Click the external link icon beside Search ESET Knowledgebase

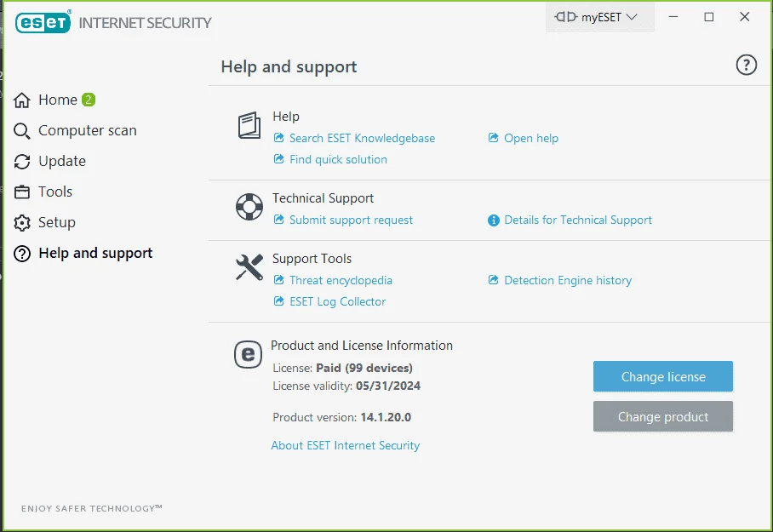(279, 138)
